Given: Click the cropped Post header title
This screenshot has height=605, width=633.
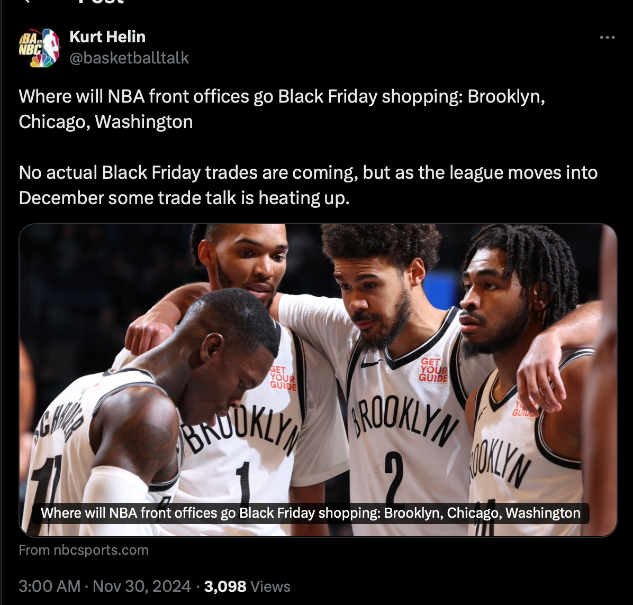Looking at the screenshot, I should 101,2.
